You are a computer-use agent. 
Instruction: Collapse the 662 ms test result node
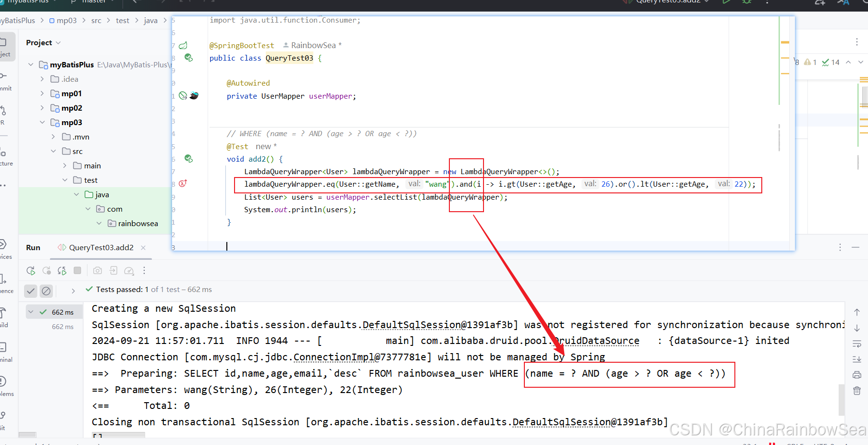pos(31,312)
